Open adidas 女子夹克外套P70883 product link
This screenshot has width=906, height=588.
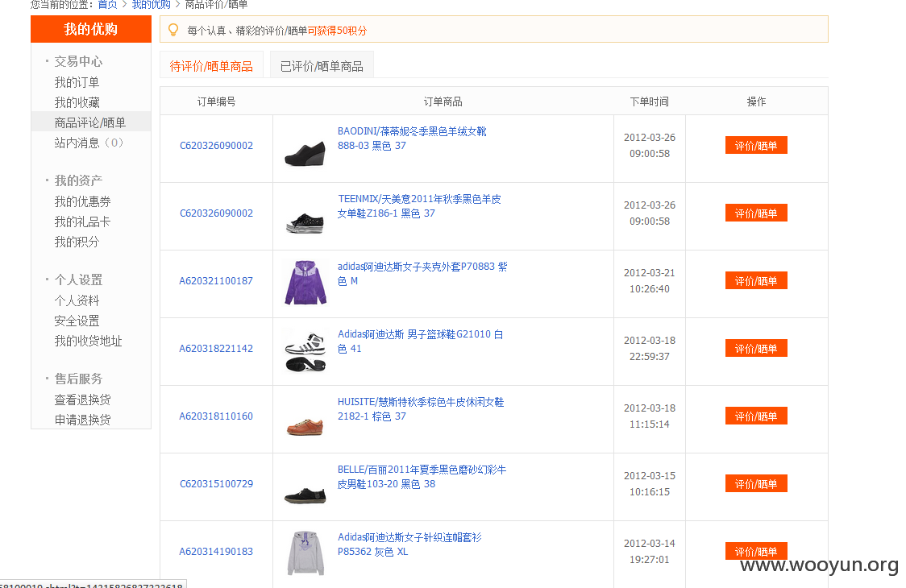[422, 274]
